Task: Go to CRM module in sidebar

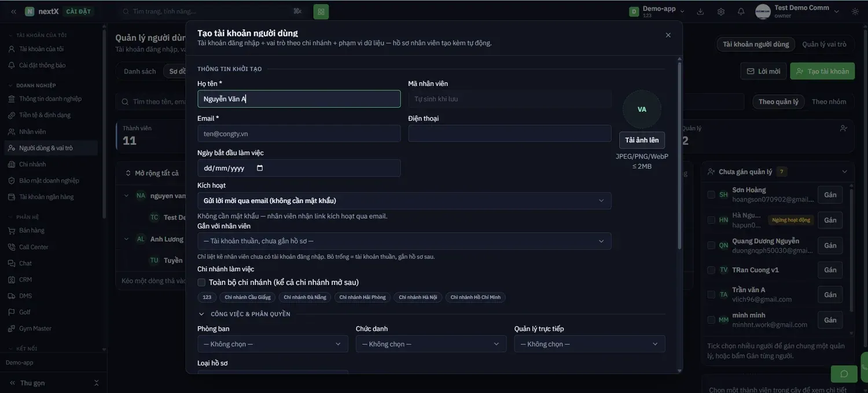Action: 25,280
